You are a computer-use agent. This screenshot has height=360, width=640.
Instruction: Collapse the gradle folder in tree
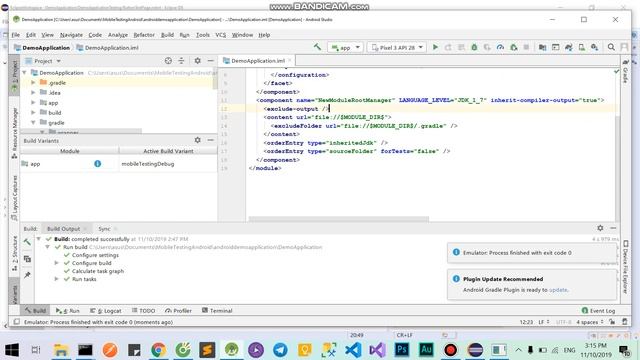click(x=33, y=122)
